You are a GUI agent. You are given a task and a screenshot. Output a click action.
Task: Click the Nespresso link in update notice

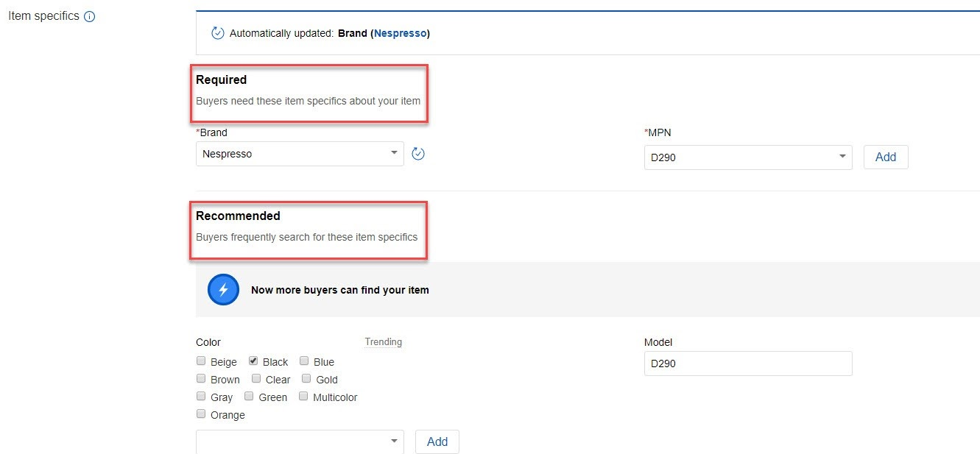[x=401, y=33]
